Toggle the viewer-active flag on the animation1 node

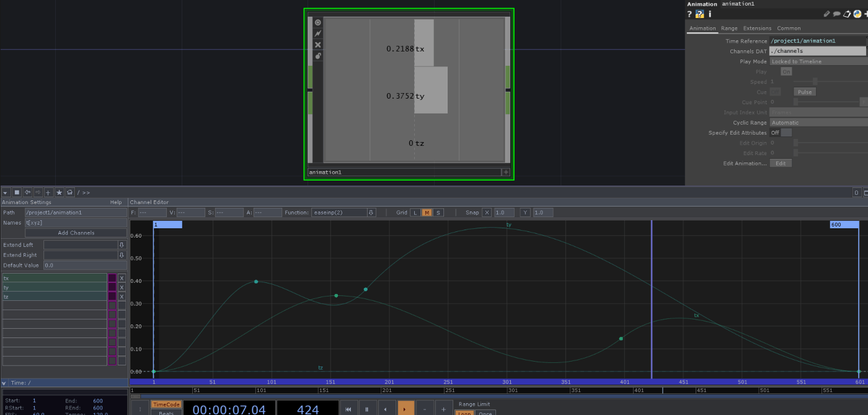click(x=318, y=22)
